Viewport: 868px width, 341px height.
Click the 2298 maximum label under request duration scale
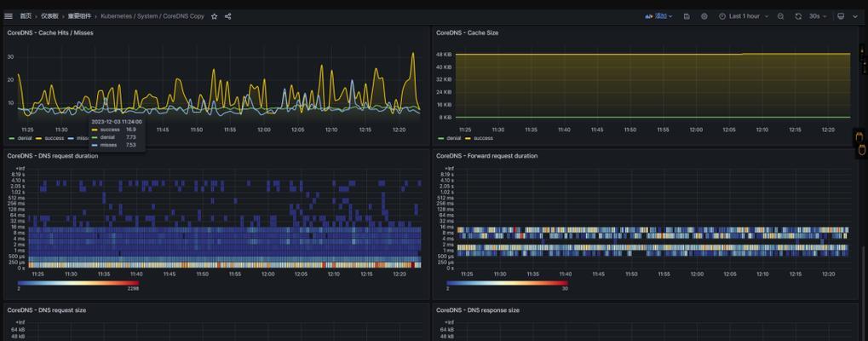tap(133, 289)
